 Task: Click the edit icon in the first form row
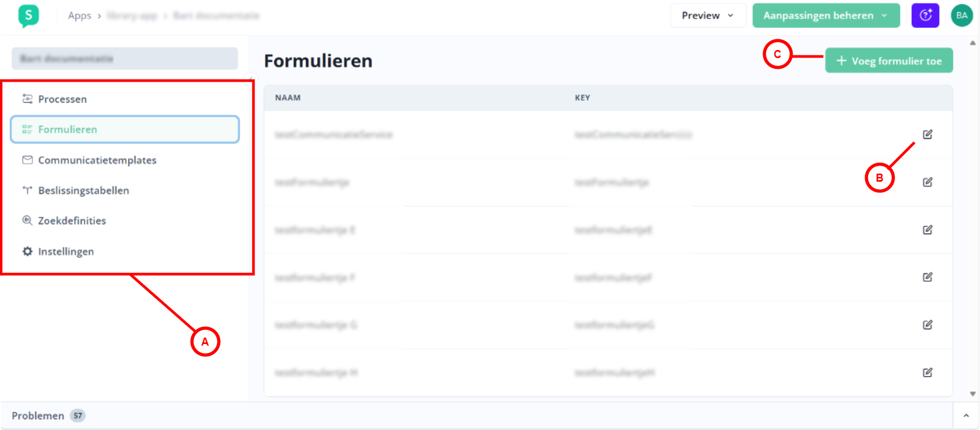point(927,134)
